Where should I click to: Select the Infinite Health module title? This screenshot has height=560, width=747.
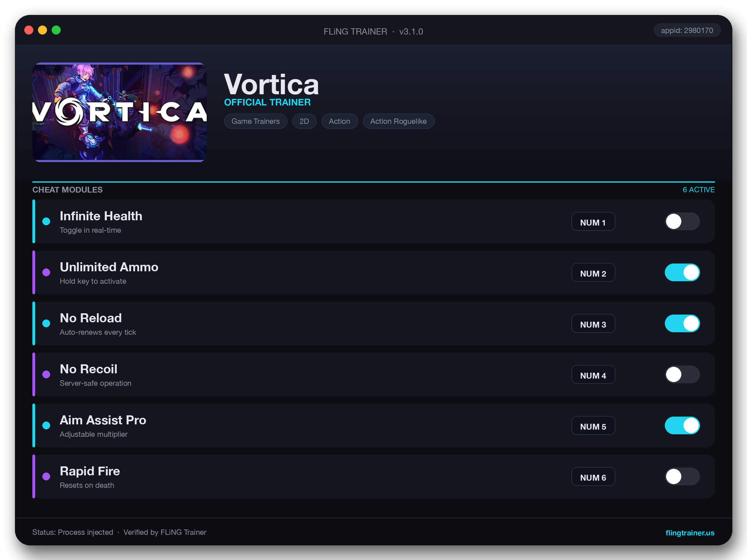101,216
